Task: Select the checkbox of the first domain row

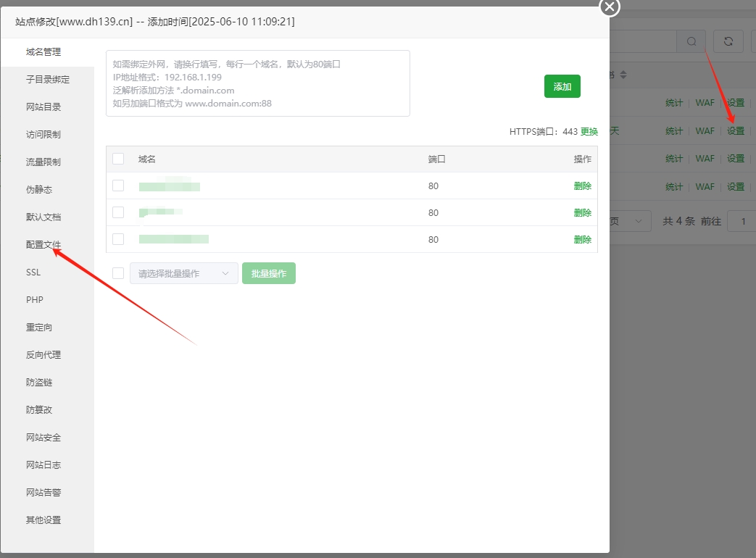Action: [117, 186]
